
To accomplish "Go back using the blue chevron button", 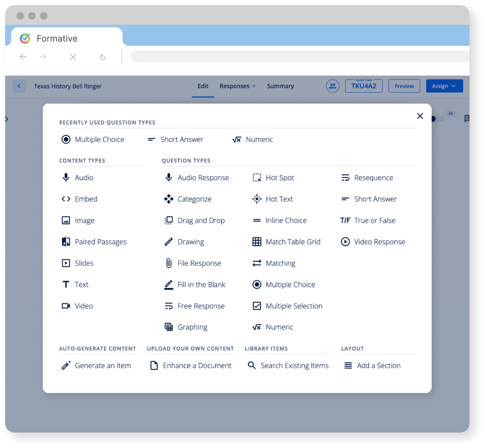I will (x=19, y=86).
